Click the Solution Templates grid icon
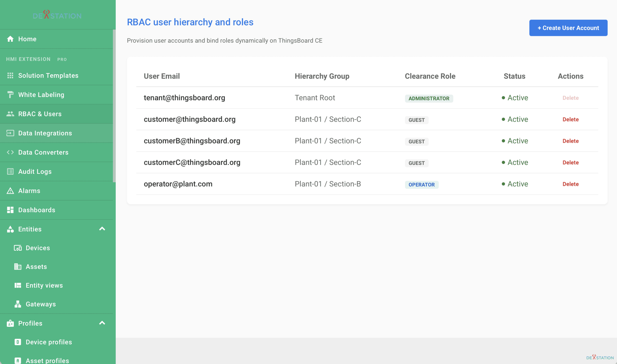Image resolution: width=617 pixels, height=364 pixels. (10, 75)
